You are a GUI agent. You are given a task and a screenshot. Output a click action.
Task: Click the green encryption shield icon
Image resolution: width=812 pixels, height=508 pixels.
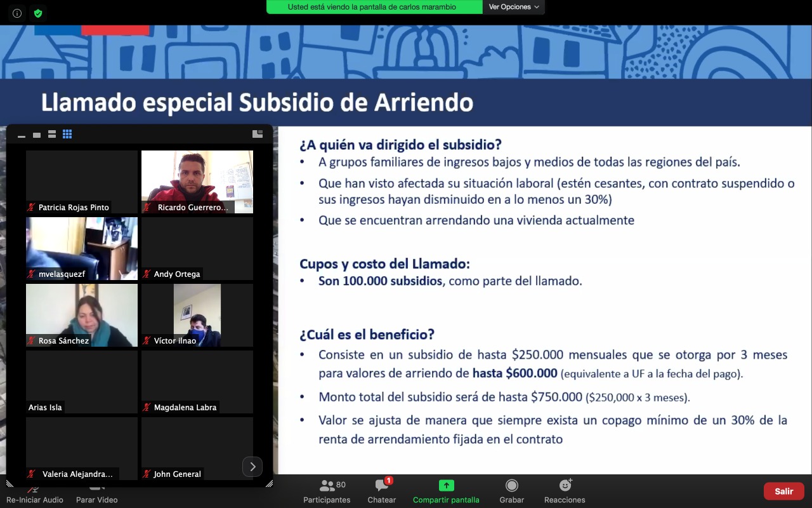pyautogui.click(x=38, y=13)
